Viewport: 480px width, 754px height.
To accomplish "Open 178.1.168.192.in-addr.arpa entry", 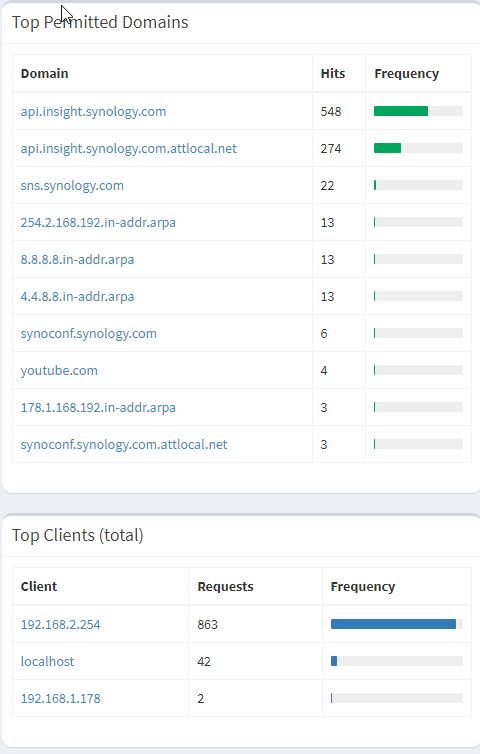I will (x=98, y=407).
